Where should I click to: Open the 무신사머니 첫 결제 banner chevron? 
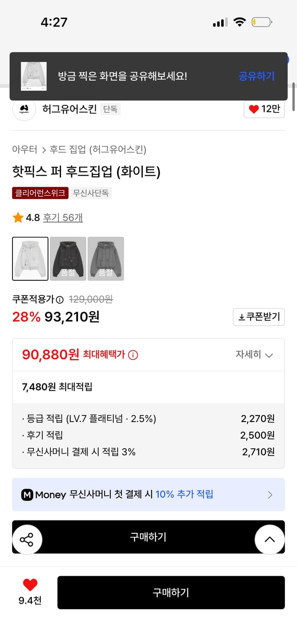[x=269, y=494]
